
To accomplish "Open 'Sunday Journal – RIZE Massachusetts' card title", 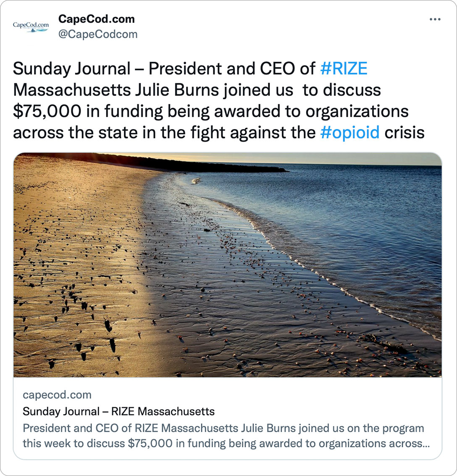I will click(118, 411).
